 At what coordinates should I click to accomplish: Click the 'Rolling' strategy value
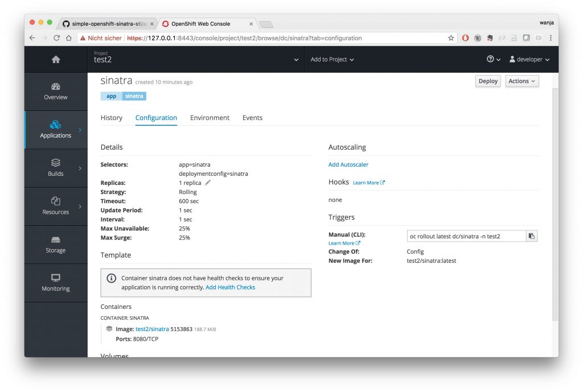click(x=188, y=192)
